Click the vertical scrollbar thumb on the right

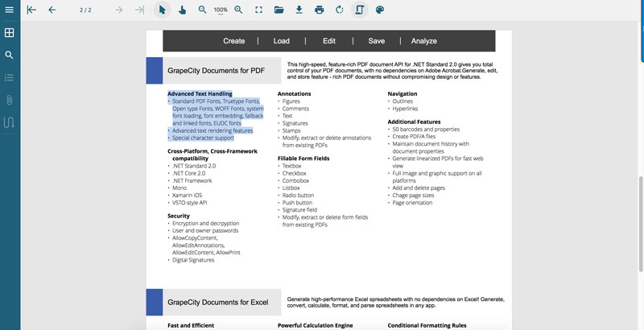point(640,224)
